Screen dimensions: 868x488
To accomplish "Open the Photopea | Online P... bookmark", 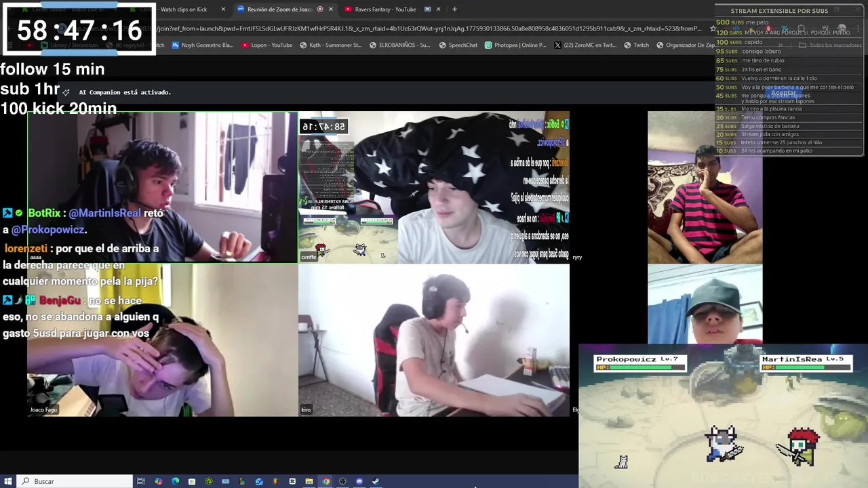I will 515,45.
